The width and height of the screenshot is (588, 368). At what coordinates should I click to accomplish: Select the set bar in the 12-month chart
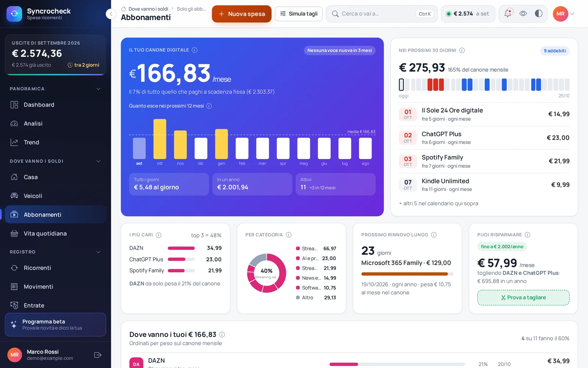coord(139,148)
